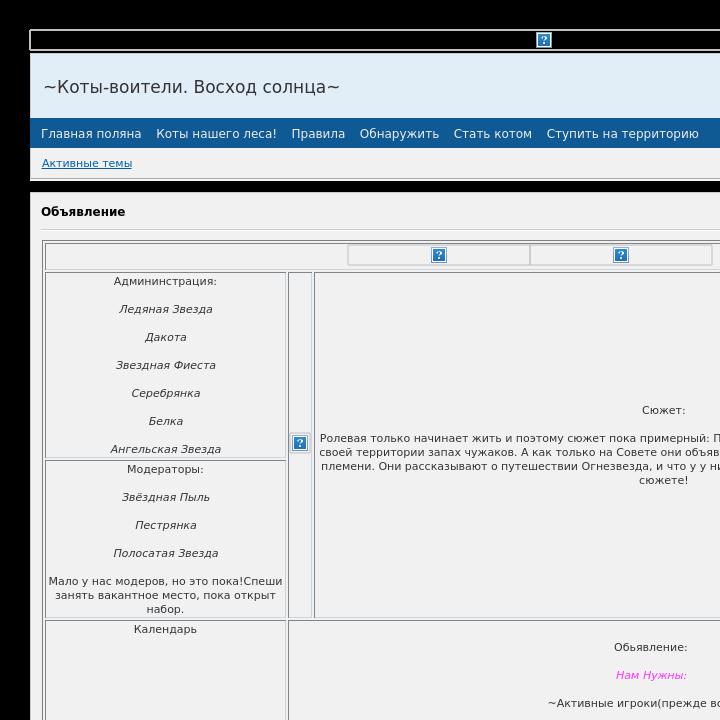Viewport: 720px width, 720px height.
Task: Click the broken image icon beside Сюжет column
Action: [x=300, y=443]
